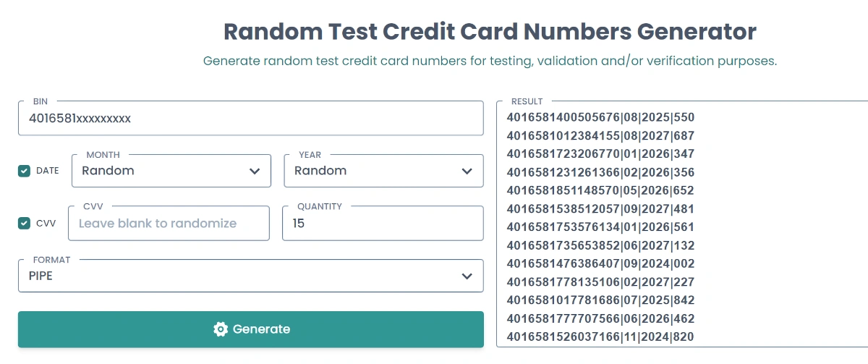
Task: Click the result line ending in 05|2026|652
Action: click(x=600, y=190)
